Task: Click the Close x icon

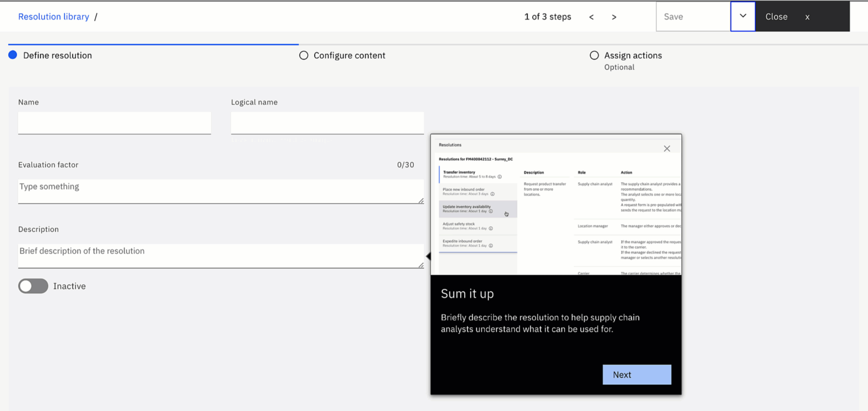Action: pos(807,17)
